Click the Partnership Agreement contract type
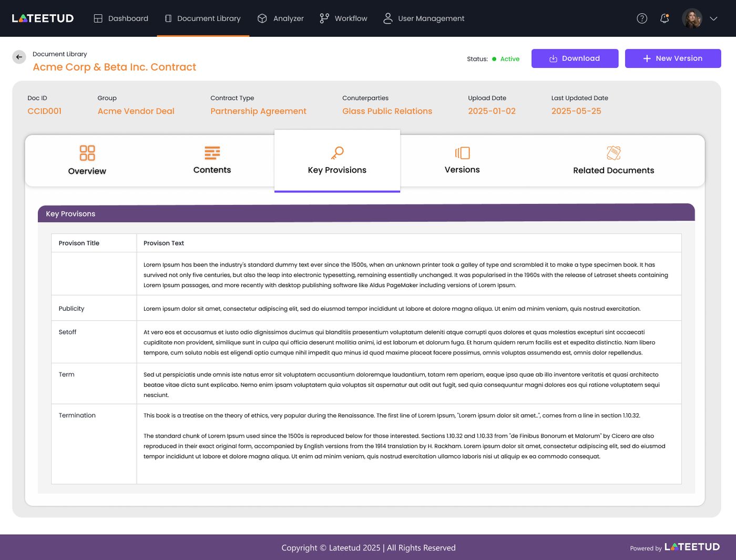Viewport: 736px width, 560px height. point(258,111)
